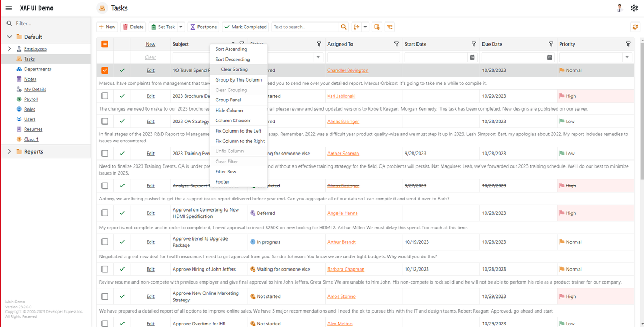The width and height of the screenshot is (644, 327).
Task: Check the Approve Benefits Upgrade Package checkbox
Action: [x=105, y=242]
